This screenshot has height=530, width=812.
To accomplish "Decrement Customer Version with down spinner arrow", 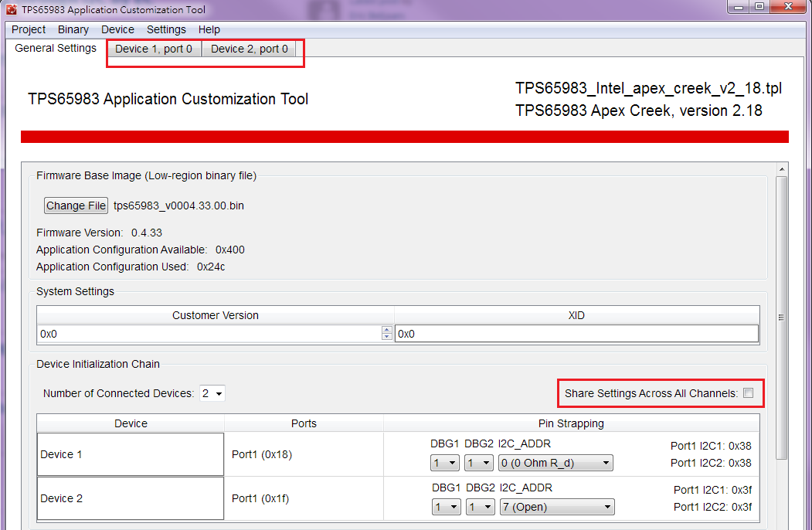I will [x=387, y=337].
